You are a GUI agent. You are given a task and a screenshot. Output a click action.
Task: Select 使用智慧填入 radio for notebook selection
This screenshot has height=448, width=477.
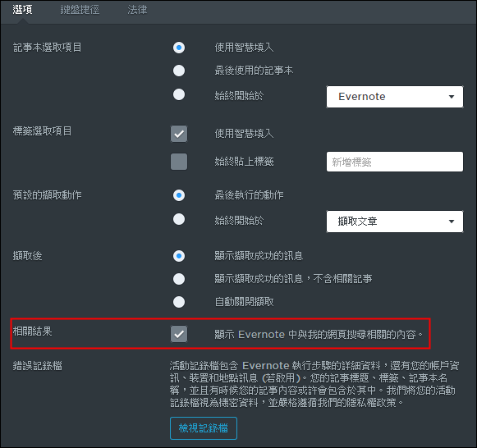(x=179, y=48)
